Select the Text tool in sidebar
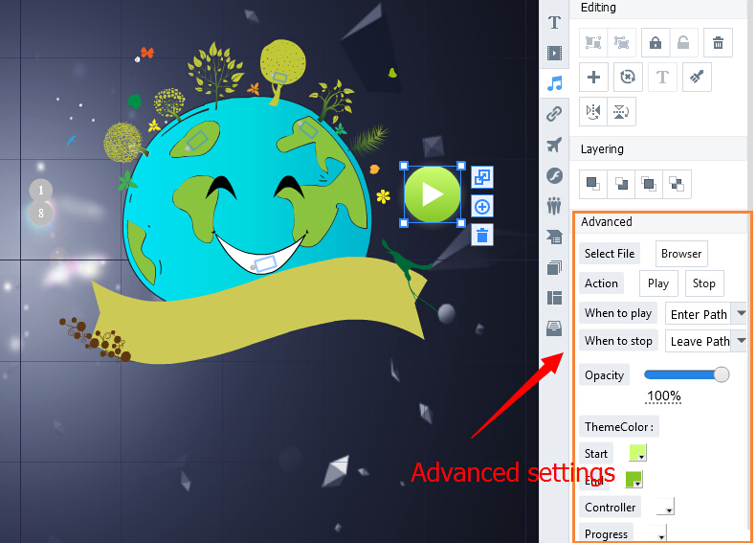Image resolution: width=756 pixels, height=543 pixels. [x=554, y=23]
